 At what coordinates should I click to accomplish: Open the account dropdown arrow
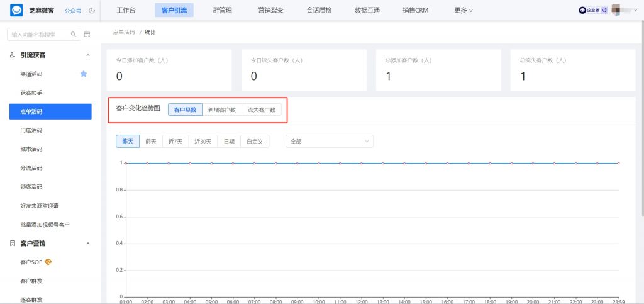click(x=636, y=10)
